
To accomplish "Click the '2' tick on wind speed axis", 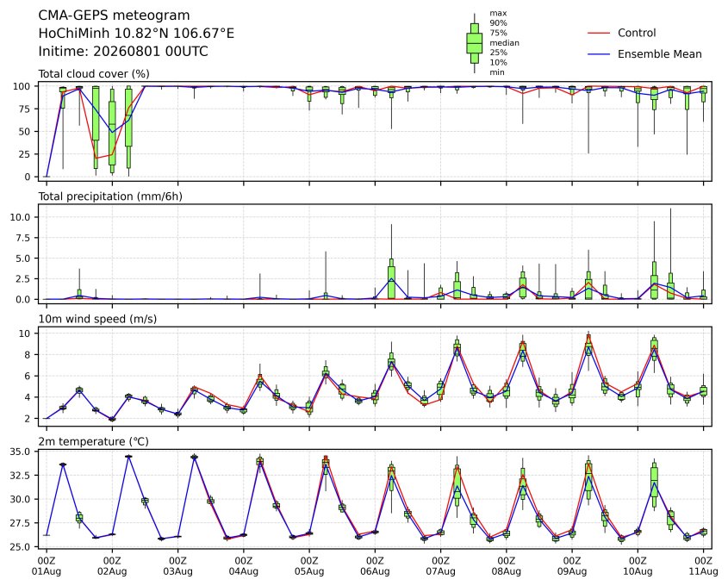I will (x=28, y=418).
